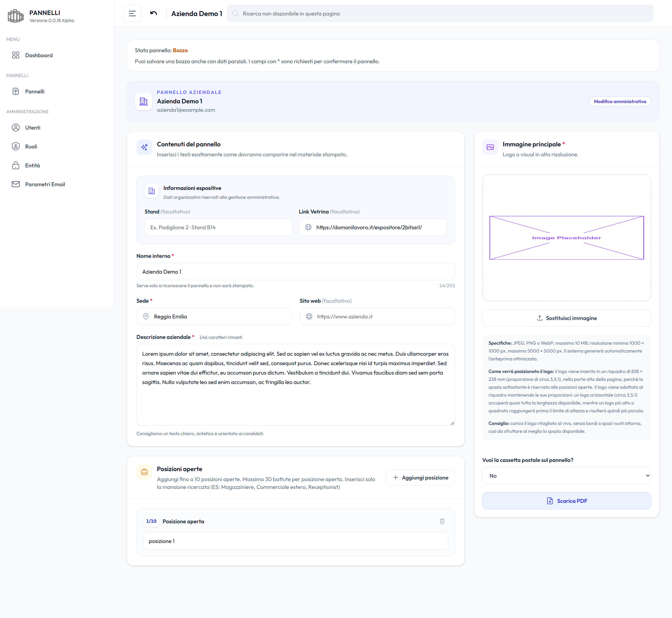This screenshot has width=672, height=618.
Task: Click the Pannelli app logo icon
Action: tap(16, 16)
